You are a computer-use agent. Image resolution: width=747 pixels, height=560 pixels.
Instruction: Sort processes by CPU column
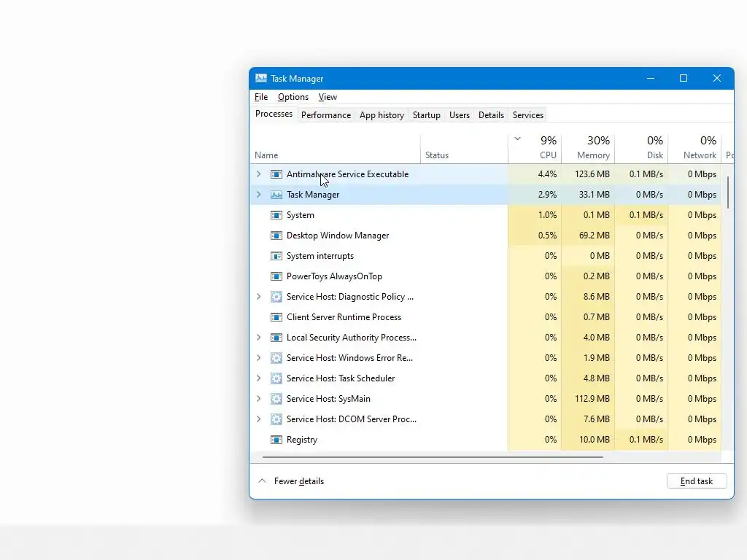coord(535,149)
